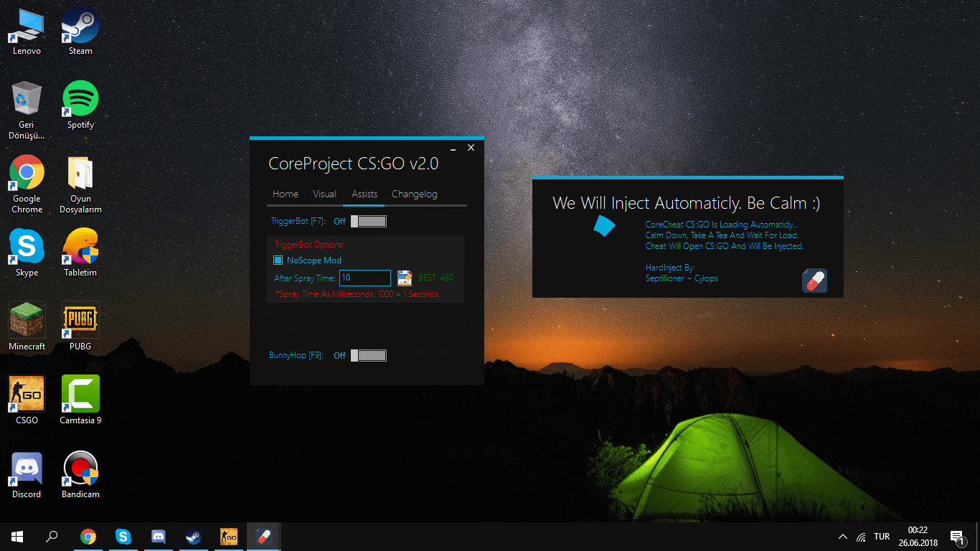The height and width of the screenshot is (551, 980).
Task: Click the pill icon in the inject window
Action: 814,281
